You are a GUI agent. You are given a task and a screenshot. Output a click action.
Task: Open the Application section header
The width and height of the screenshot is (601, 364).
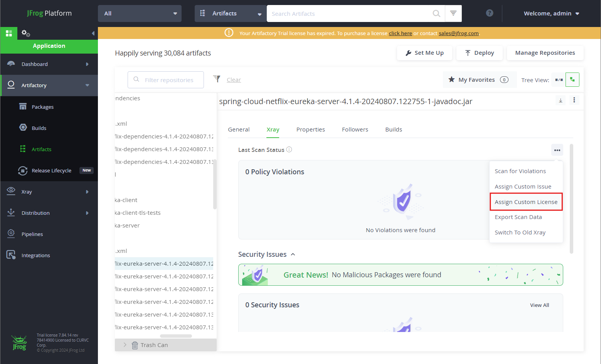click(49, 46)
